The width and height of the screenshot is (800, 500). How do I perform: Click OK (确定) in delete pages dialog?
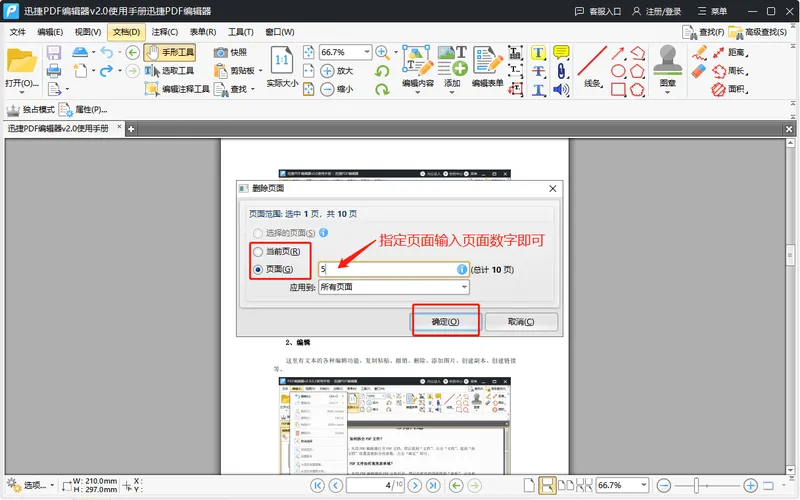tap(445, 322)
